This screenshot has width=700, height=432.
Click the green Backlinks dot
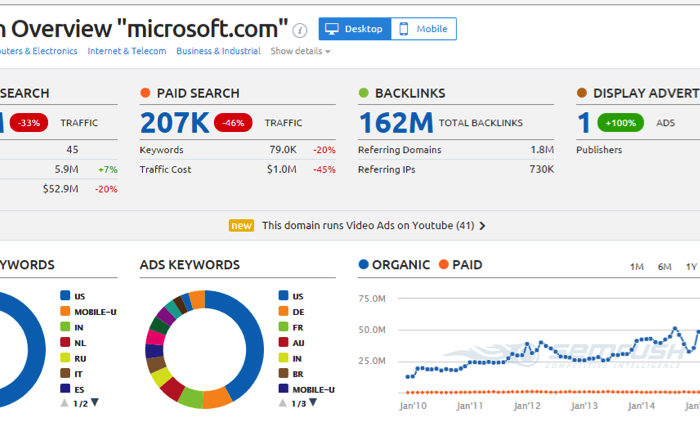click(x=364, y=93)
